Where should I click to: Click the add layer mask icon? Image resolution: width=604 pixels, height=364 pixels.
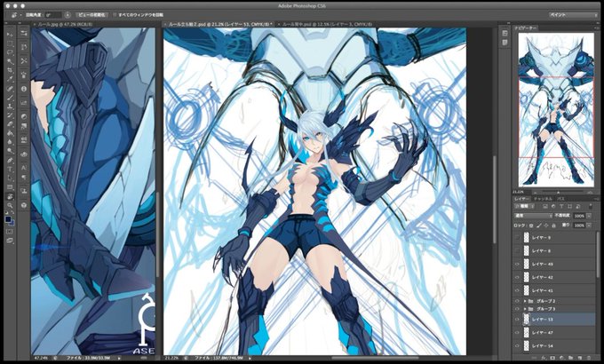[552, 358]
